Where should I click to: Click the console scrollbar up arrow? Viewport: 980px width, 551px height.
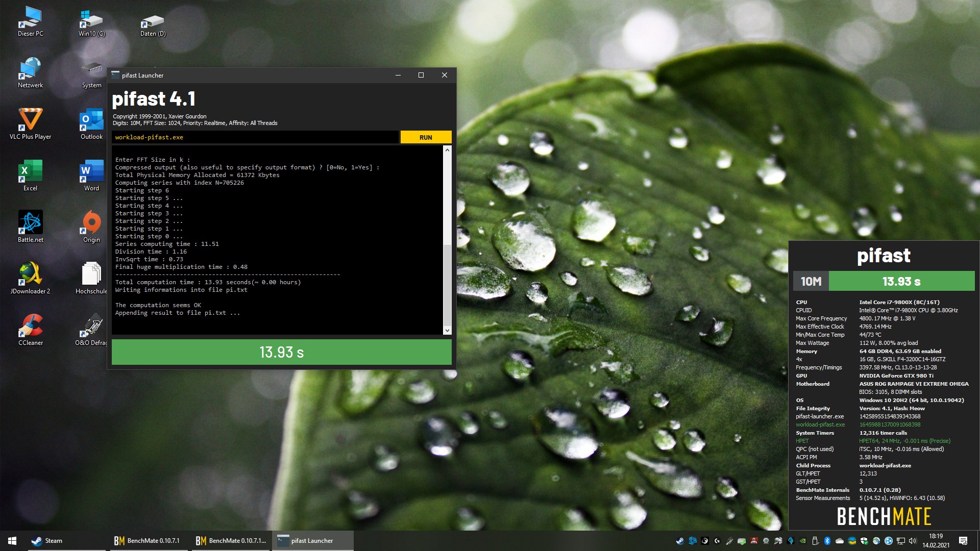click(x=447, y=150)
